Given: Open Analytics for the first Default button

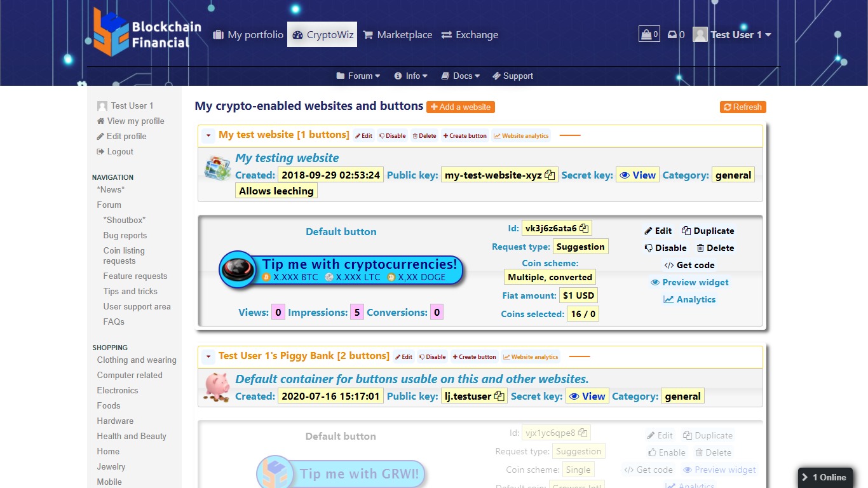Looking at the screenshot, I should click(689, 300).
